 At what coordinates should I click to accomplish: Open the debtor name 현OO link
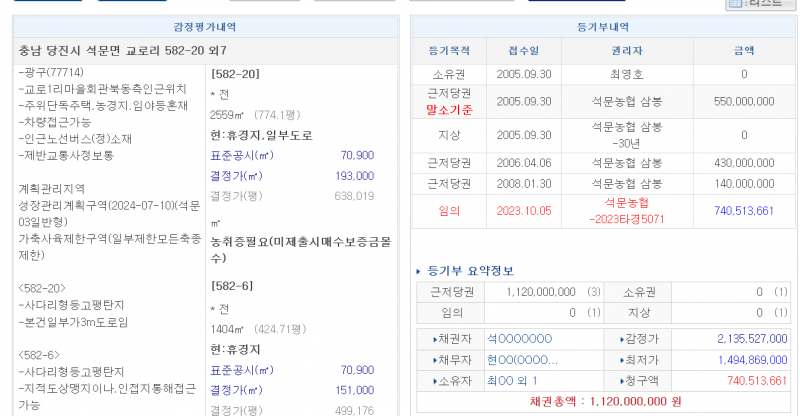[522, 360]
